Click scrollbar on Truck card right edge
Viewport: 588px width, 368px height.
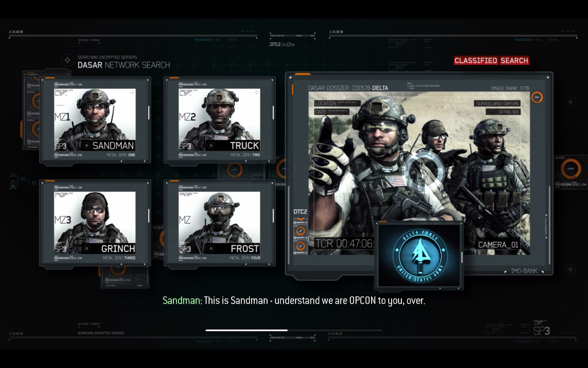click(x=273, y=113)
